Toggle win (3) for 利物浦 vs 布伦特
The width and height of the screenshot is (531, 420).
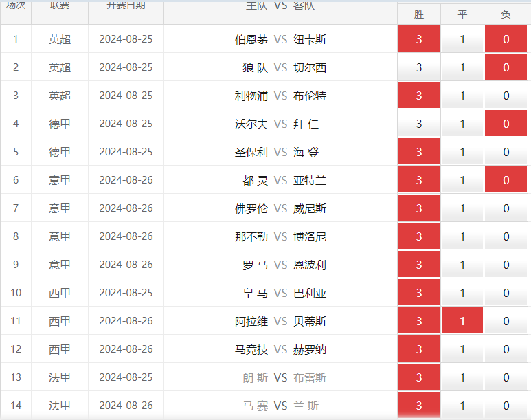point(419,96)
